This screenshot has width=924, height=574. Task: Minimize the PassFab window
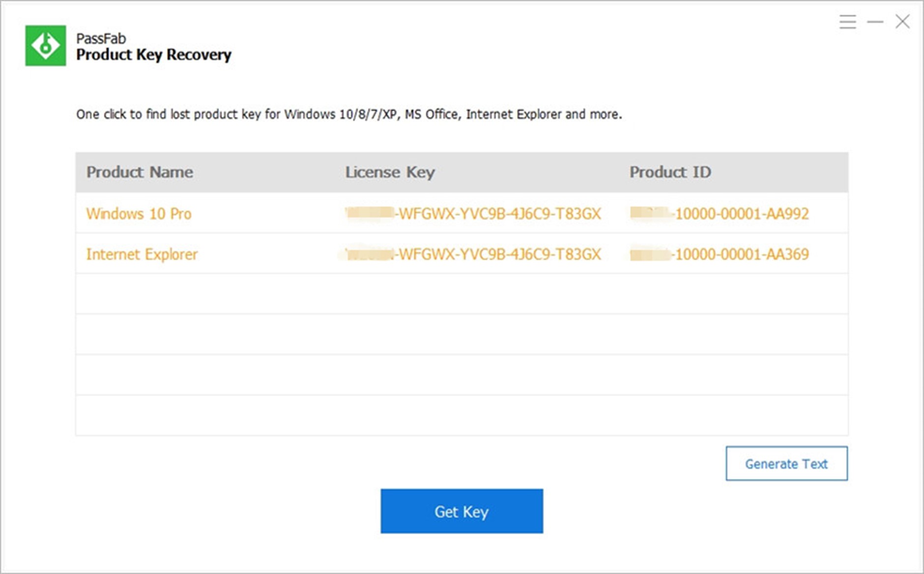tap(874, 22)
